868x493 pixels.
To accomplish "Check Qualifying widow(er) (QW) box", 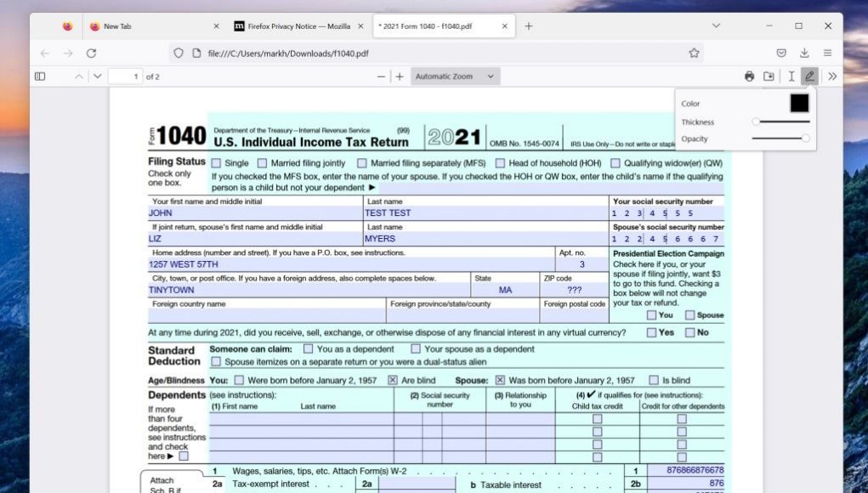I will click(x=616, y=163).
